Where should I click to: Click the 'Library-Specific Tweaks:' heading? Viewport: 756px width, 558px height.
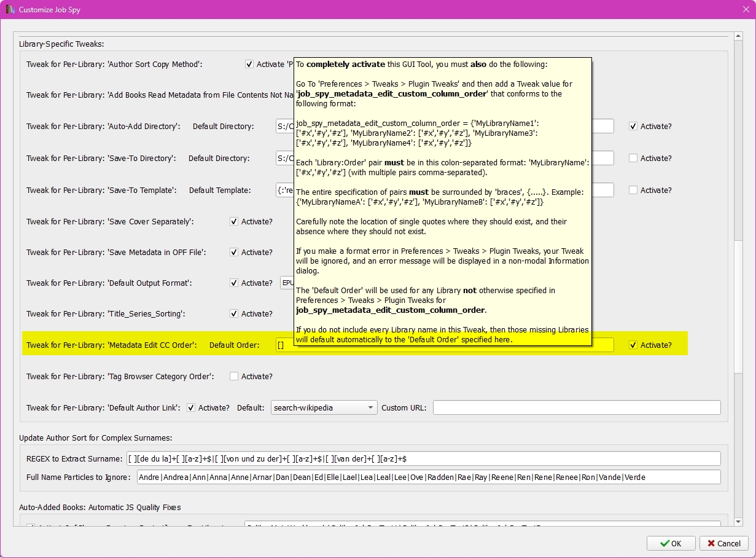[61, 44]
